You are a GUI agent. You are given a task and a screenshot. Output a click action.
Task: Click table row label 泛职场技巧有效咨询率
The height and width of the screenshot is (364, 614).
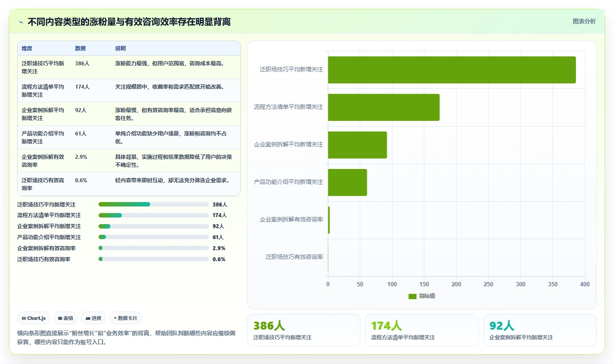(43, 184)
